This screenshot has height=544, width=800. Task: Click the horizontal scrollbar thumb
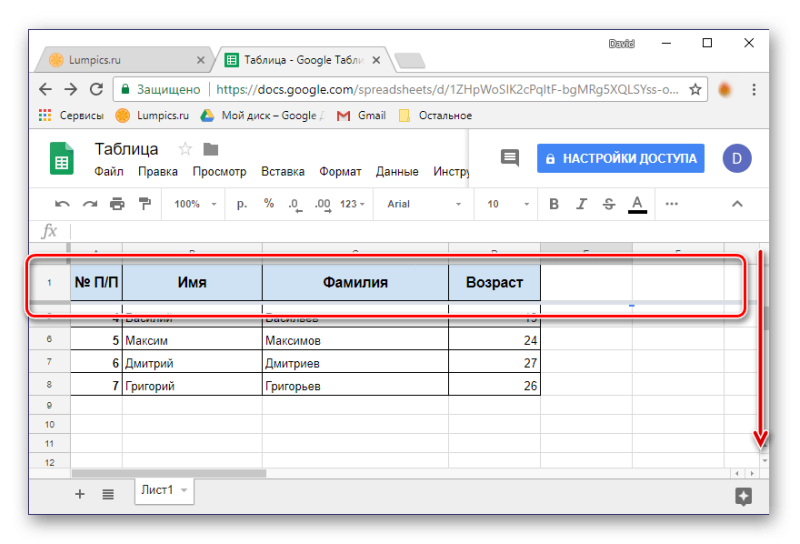(x=168, y=474)
